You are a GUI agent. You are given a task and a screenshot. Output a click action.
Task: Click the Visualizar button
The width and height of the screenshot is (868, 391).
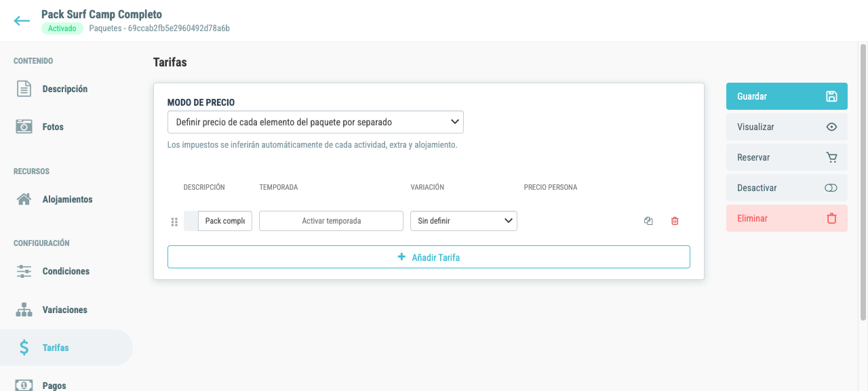(787, 127)
